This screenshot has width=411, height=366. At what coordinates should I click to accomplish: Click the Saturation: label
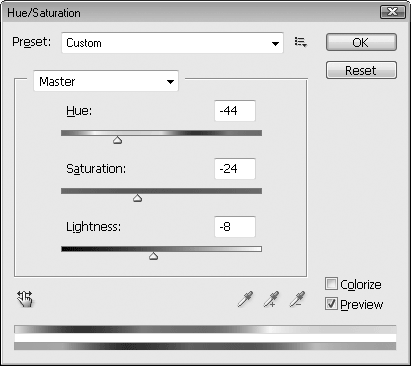96,169
